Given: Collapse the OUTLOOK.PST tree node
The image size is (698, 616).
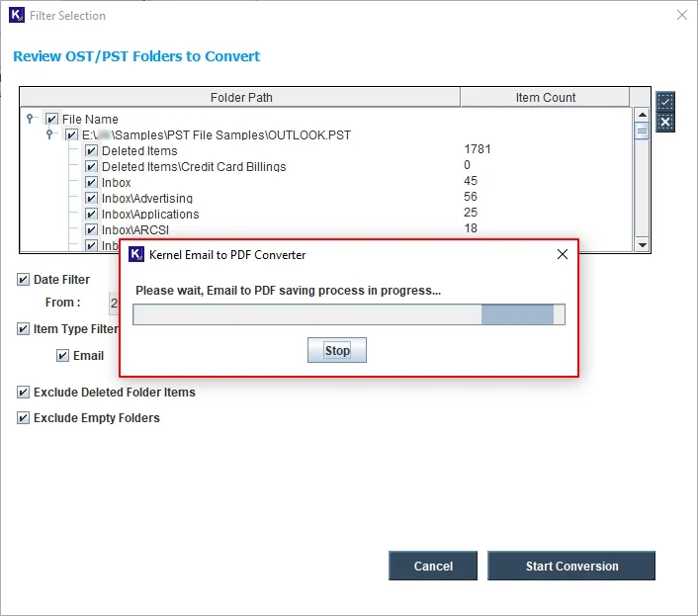Looking at the screenshot, I should [x=49, y=133].
